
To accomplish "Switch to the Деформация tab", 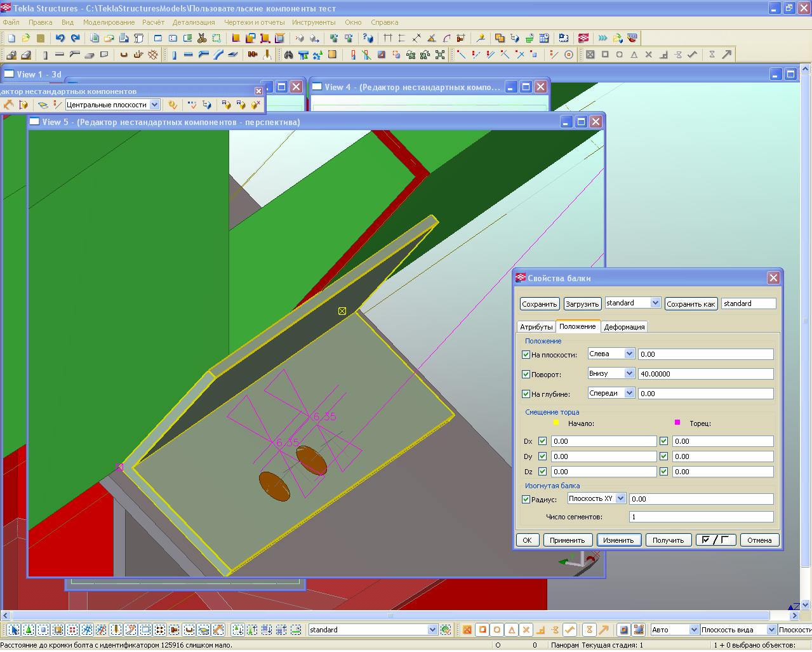I will click(x=624, y=327).
